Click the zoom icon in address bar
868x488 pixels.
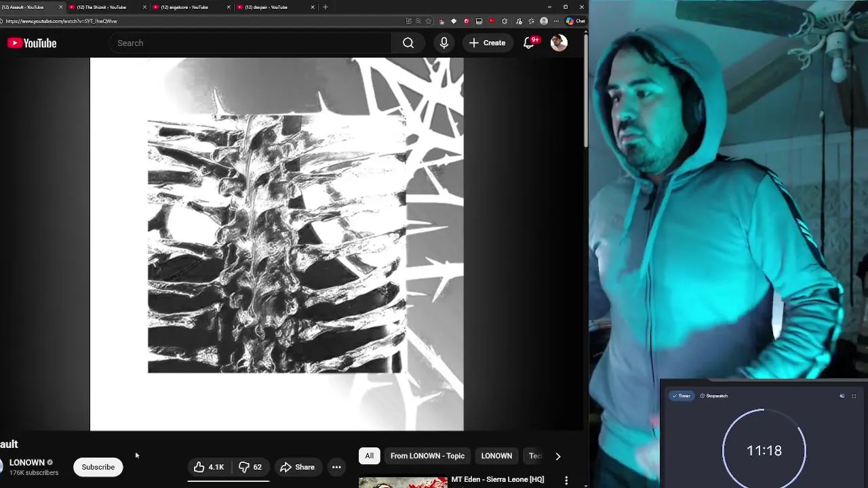coord(418,21)
